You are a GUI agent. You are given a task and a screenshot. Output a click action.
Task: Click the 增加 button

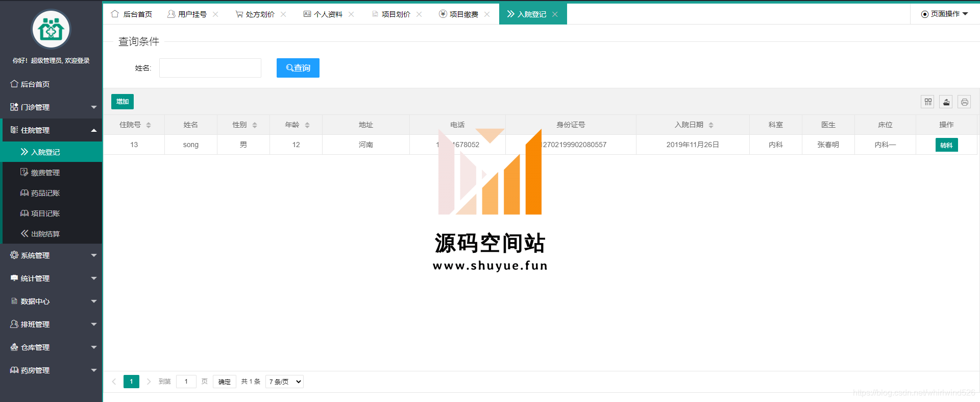pos(122,102)
